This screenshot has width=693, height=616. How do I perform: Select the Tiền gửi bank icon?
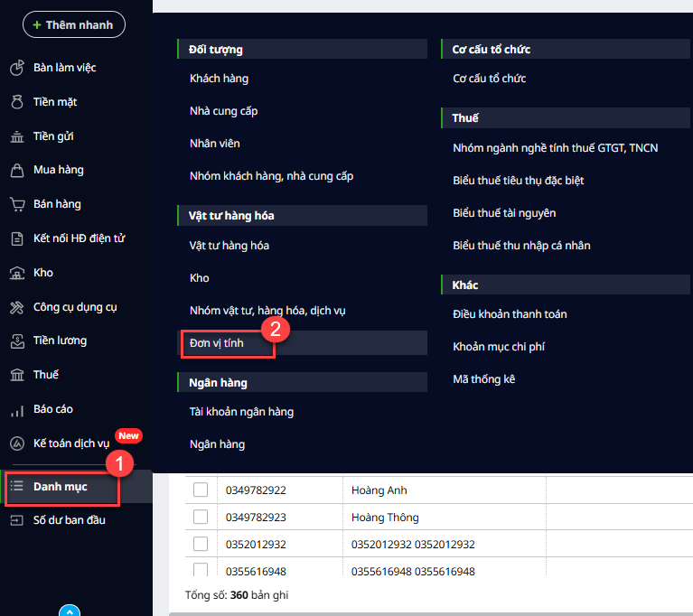tap(16, 136)
